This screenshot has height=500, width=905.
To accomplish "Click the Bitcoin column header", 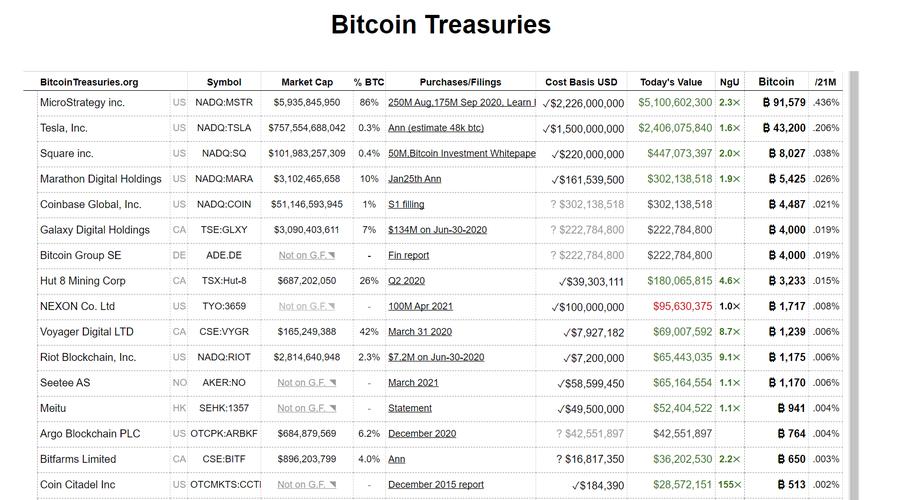I will [x=776, y=82].
